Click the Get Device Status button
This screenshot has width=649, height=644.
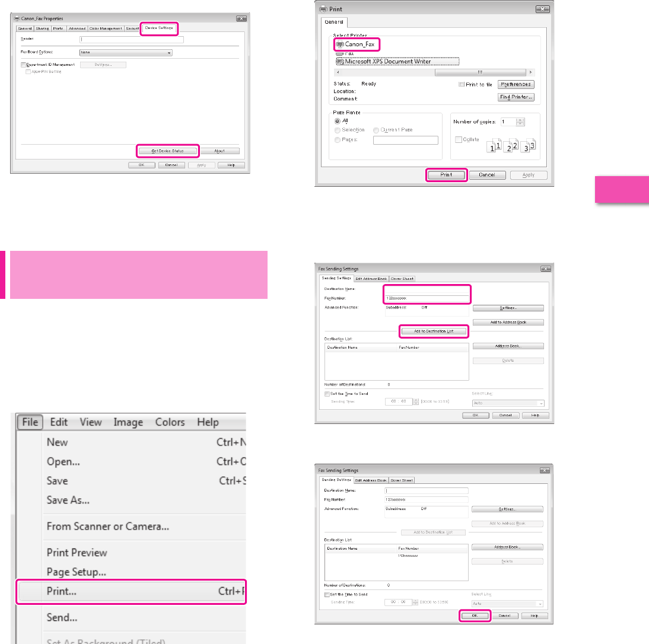click(x=168, y=151)
